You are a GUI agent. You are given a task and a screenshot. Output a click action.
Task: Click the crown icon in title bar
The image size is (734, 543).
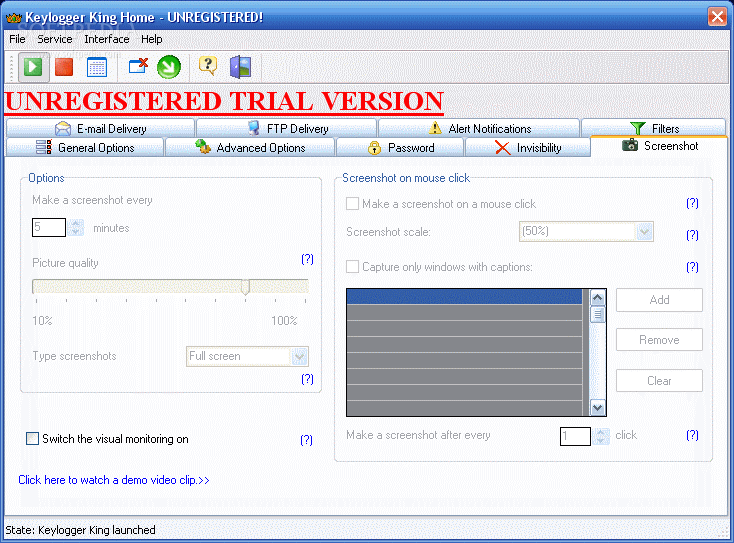[x=14, y=18]
